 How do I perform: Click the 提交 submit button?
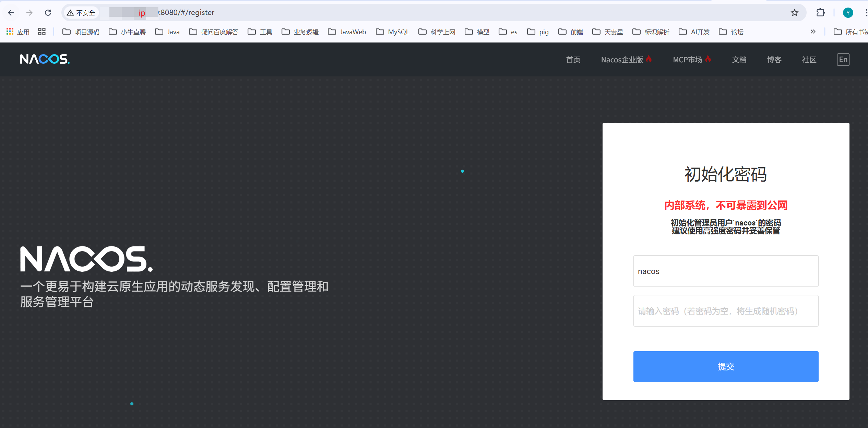tap(726, 366)
